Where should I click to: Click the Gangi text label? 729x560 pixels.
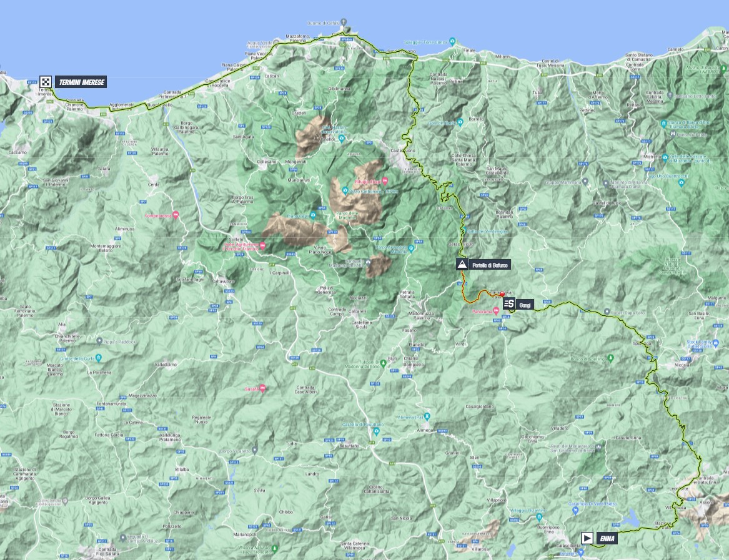click(x=524, y=304)
